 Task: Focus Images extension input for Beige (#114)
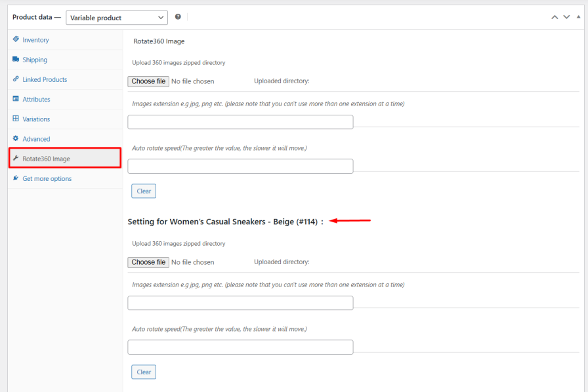click(x=240, y=304)
